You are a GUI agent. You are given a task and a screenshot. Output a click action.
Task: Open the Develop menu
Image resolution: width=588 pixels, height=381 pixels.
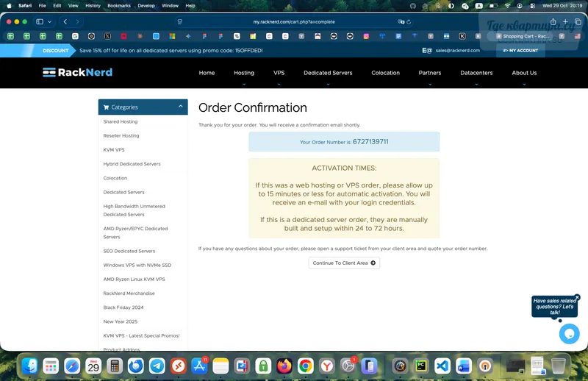pos(146,6)
